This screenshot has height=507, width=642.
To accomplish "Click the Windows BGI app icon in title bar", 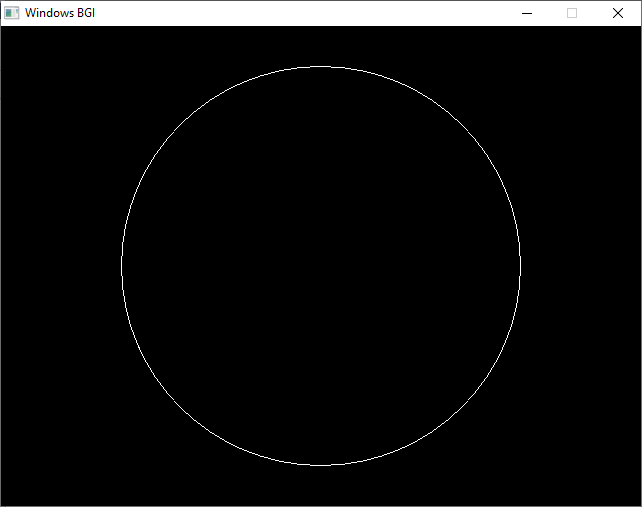I will (x=12, y=13).
